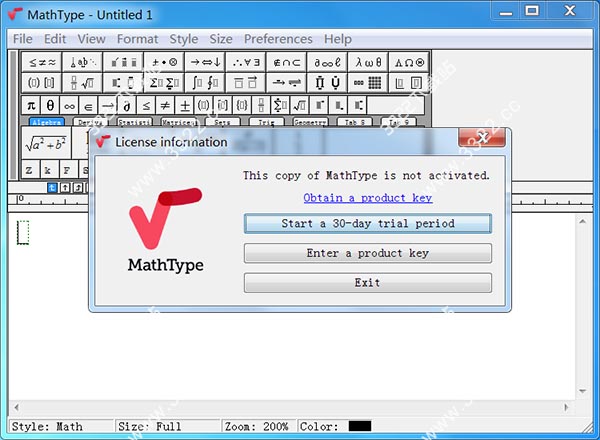The height and width of the screenshot is (440, 600).
Task: Insert the pi symbol from small bar
Action: (31, 105)
